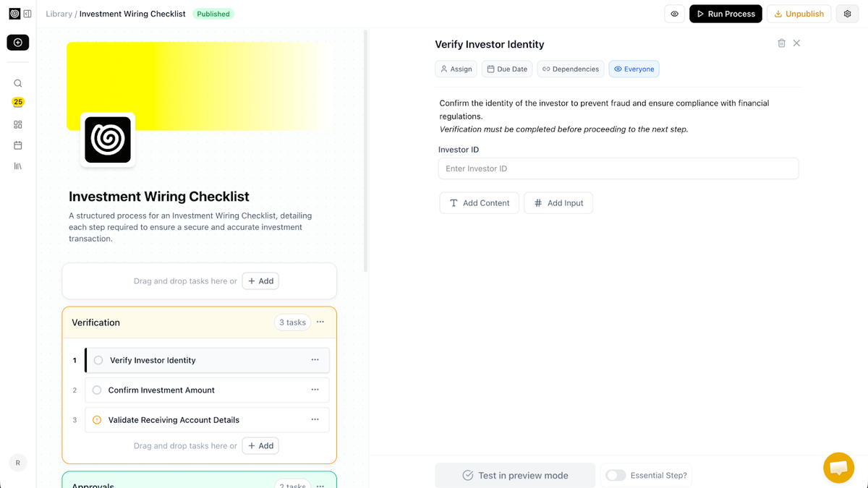Open the calendar view from the sidebar
Viewport: 868px width, 488px height.
point(17,145)
